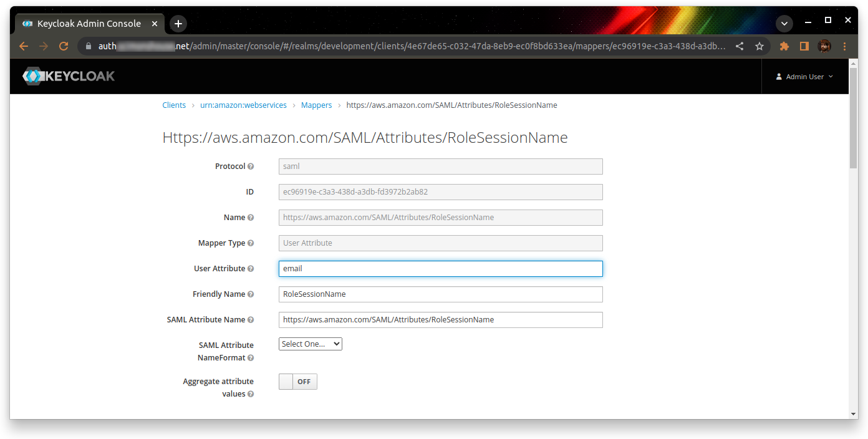Toggle the browser side panel icon
Screen dimensions: 868x439
point(804,46)
